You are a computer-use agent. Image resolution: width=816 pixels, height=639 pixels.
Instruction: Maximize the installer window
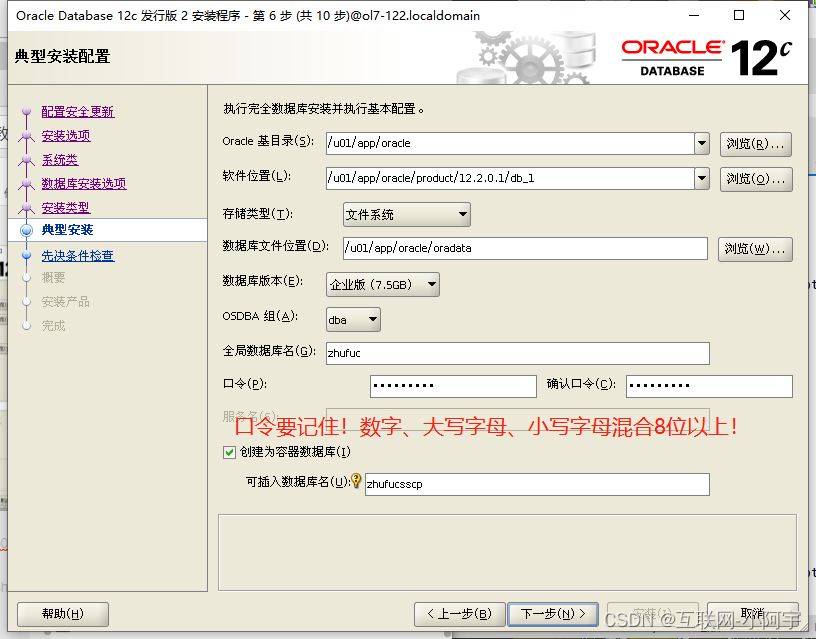coord(739,15)
